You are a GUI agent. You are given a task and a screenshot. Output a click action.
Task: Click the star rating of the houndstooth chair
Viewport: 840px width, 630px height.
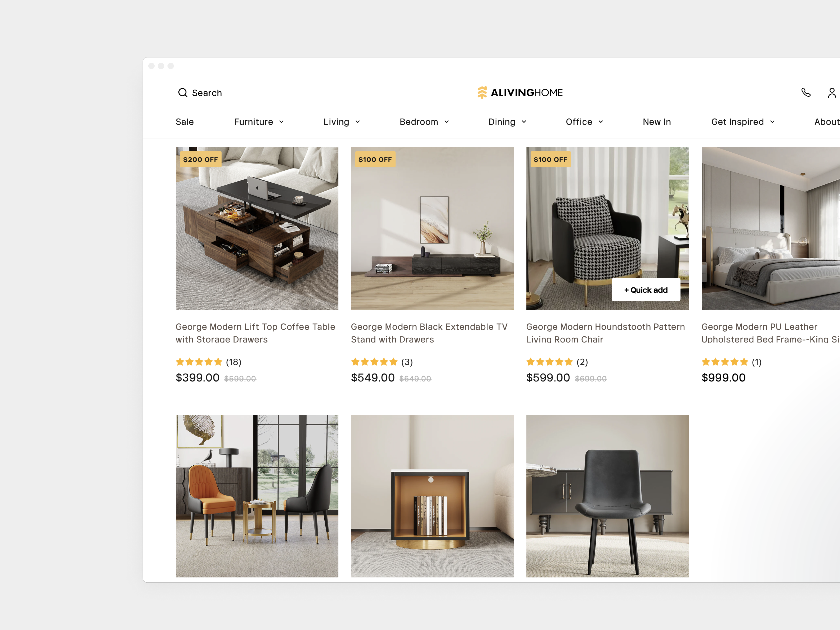click(x=549, y=362)
